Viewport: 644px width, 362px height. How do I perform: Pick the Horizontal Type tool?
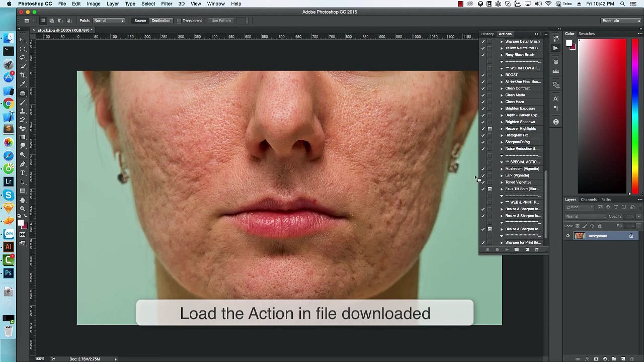(x=23, y=173)
